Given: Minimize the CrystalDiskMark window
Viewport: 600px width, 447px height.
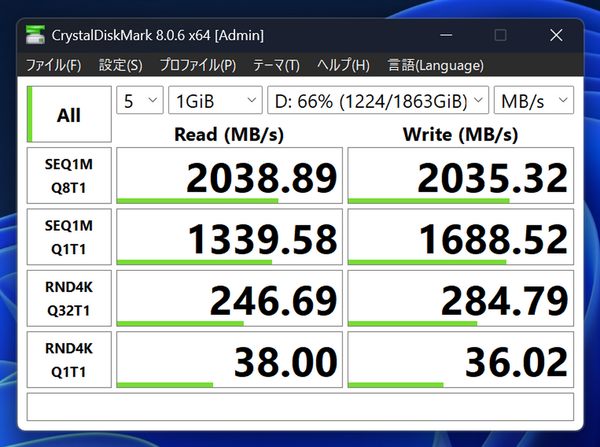Looking at the screenshot, I should tap(446, 35).
